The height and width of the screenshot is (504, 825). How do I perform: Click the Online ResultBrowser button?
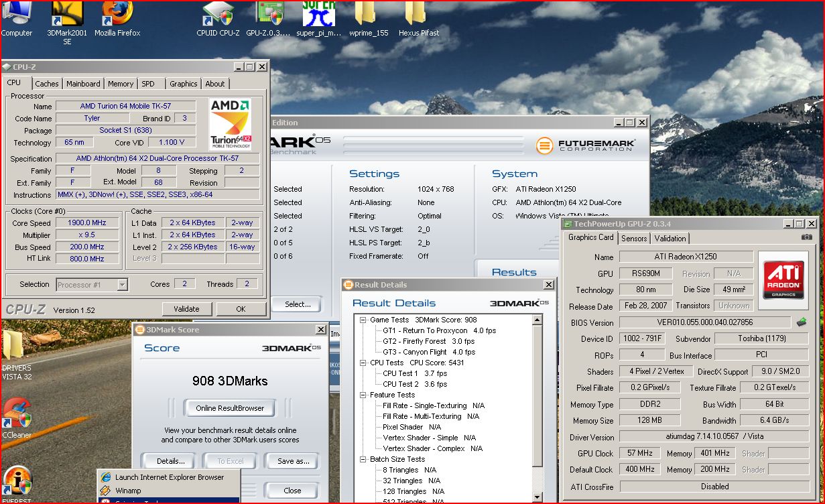[230, 407]
